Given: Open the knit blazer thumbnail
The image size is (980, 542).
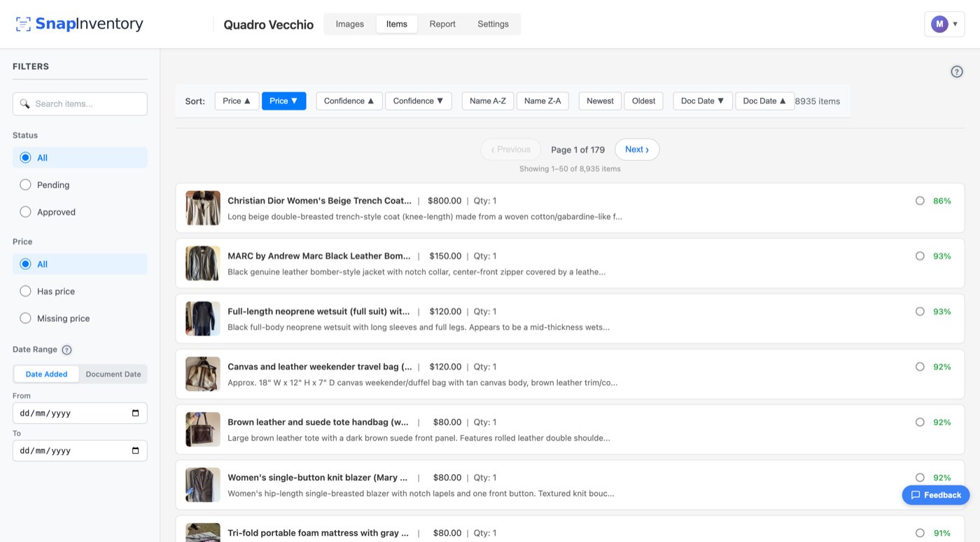Looking at the screenshot, I should (x=203, y=485).
